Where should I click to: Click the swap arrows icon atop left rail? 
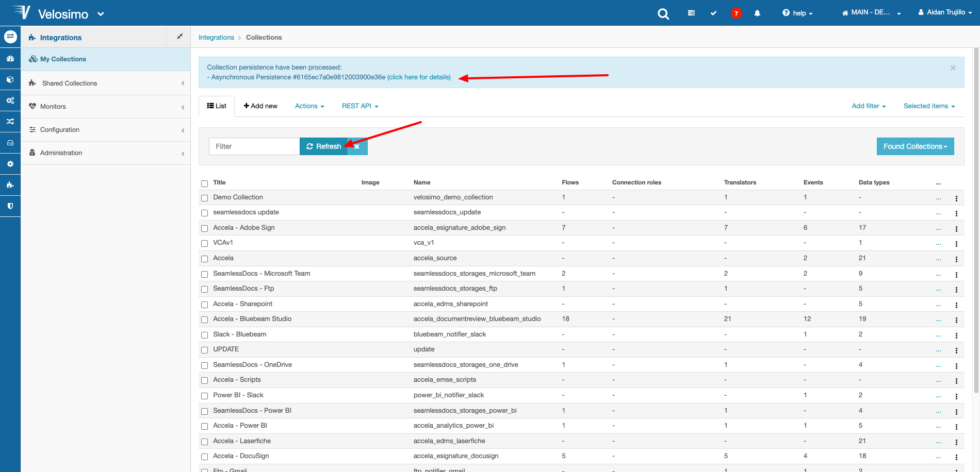click(x=10, y=37)
